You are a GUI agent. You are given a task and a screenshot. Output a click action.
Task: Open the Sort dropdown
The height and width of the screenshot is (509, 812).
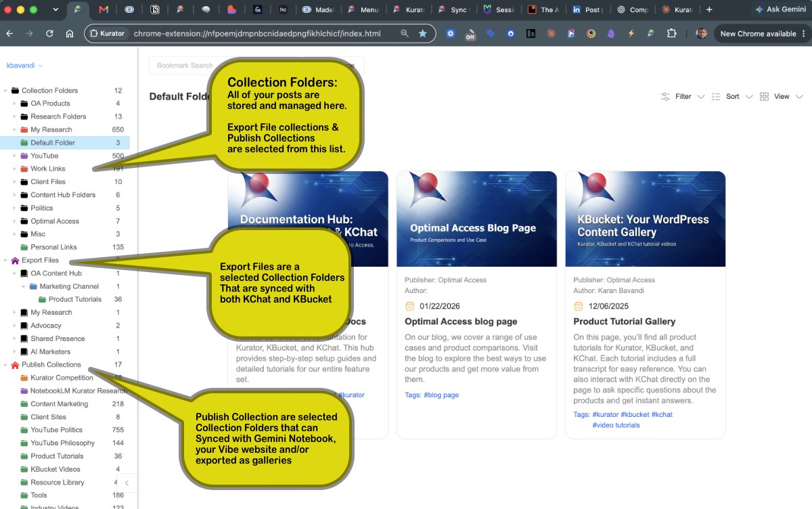(732, 97)
